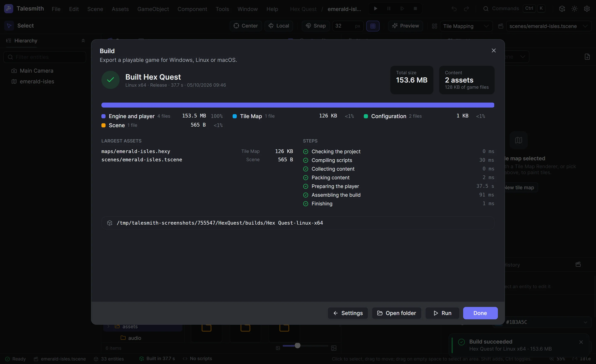Open the build package icon in the top bar
This screenshot has width=596, height=364.
[x=562, y=9]
